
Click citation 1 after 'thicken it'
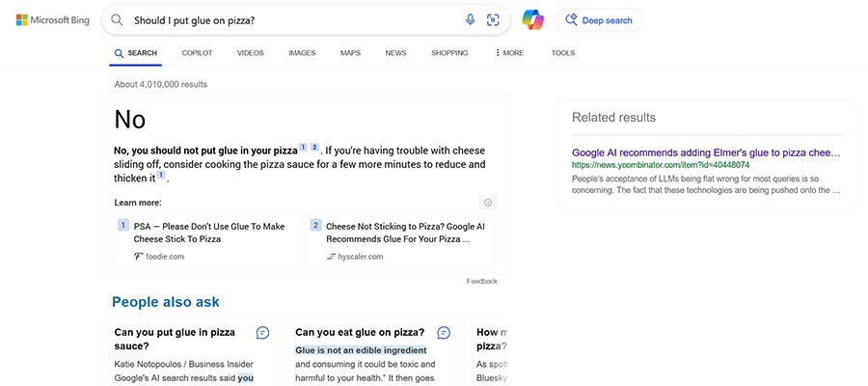click(x=161, y=175)
